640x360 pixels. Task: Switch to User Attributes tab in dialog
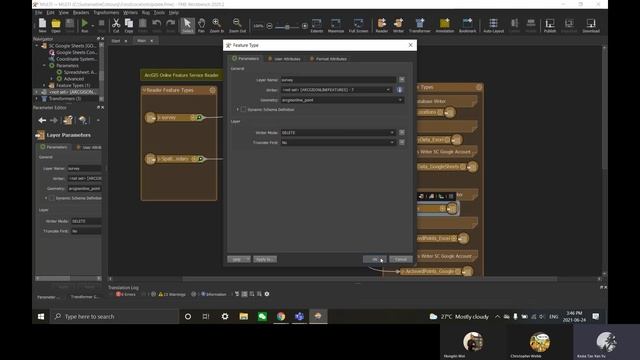pos(284,59)
